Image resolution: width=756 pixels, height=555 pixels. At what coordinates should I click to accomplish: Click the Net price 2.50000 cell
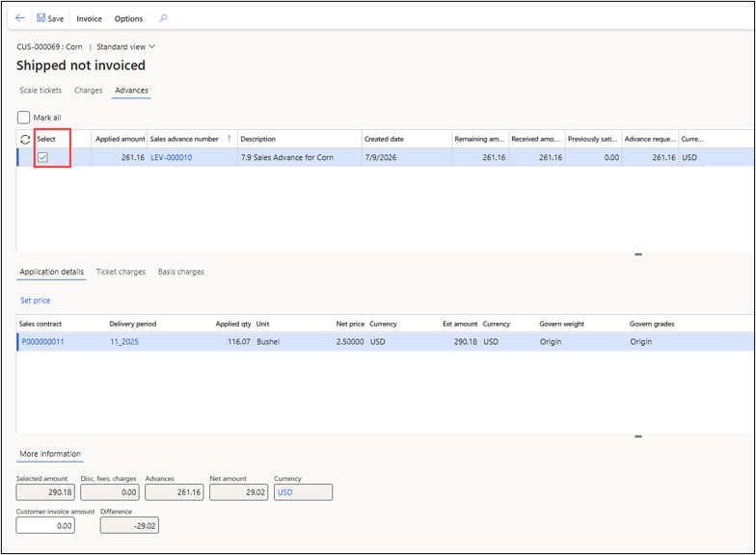[x=350, y=342]
